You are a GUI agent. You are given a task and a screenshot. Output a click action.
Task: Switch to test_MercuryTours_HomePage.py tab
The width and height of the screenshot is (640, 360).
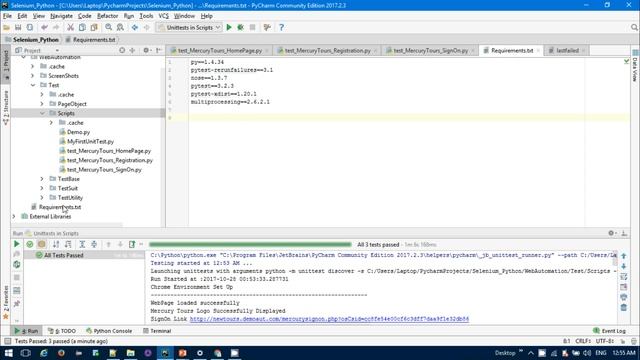tap(220, 50)
